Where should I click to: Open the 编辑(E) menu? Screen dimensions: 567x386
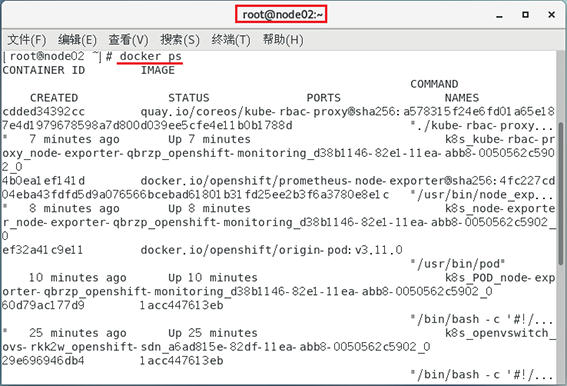[x=77, y=39]
